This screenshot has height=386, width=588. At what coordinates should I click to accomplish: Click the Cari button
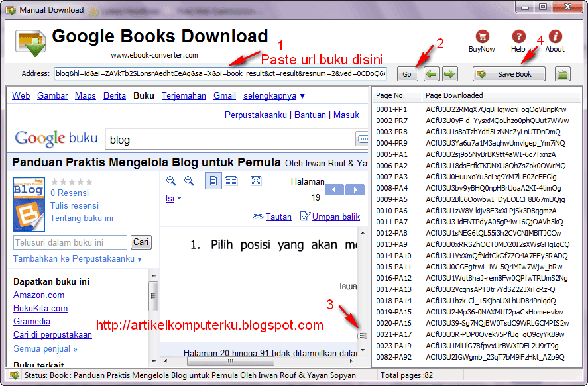[141, 242]
